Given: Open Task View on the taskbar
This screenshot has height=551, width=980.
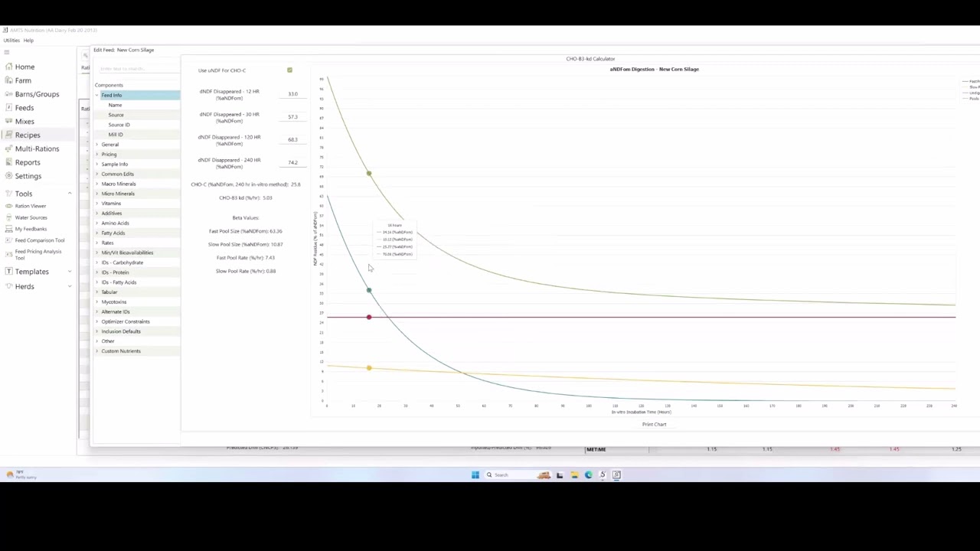Looking at the screenshot, I should coord(560,475).
